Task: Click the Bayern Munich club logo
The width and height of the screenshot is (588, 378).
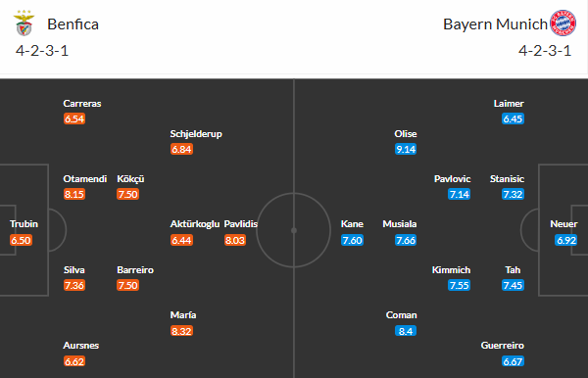Action: 563,24
